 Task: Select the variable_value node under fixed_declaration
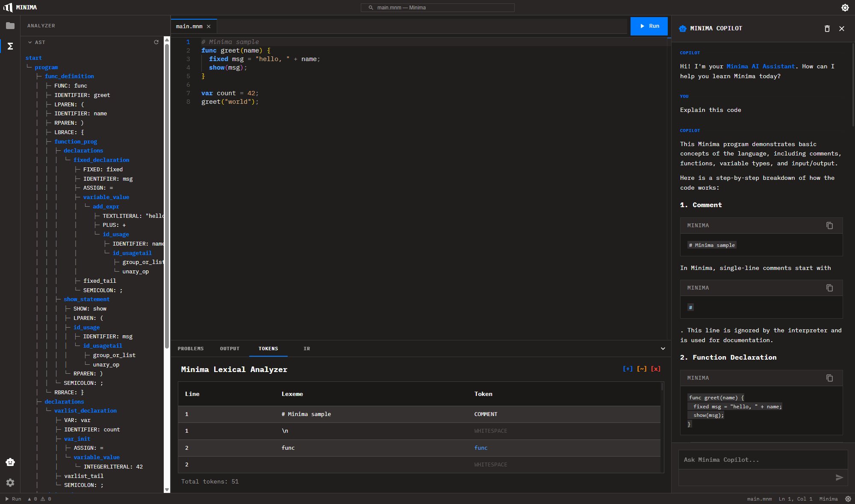106,197
